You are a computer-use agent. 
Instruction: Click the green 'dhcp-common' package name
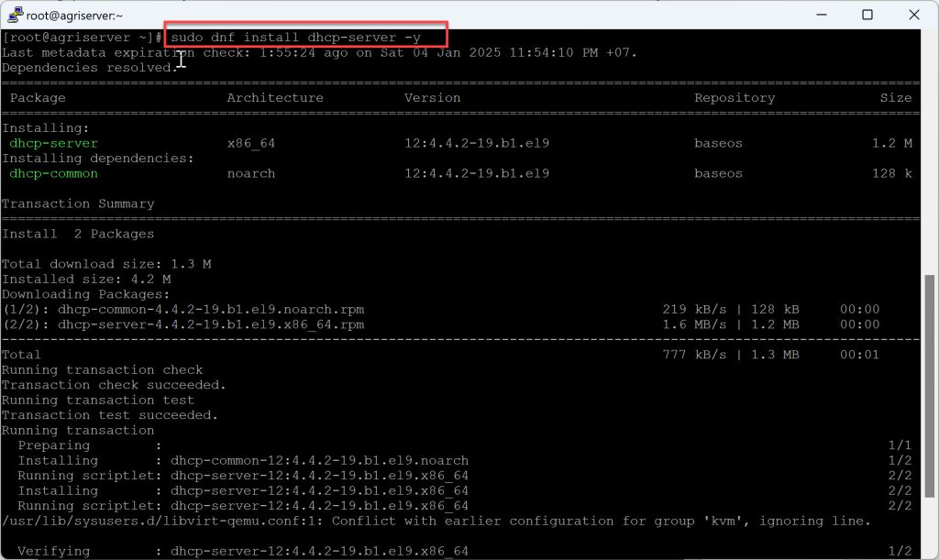pos(53,173)
